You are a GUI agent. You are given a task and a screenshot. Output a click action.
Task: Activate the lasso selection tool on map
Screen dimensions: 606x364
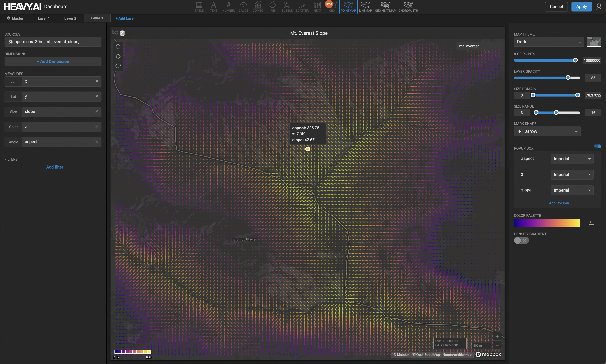pos(118,66)
